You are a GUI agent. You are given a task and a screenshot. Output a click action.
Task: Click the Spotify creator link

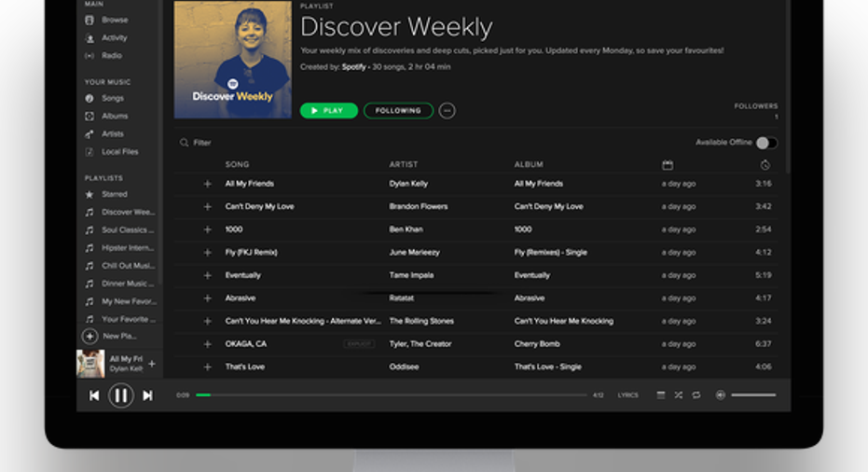pyautogui.click(x=353, y=67)
